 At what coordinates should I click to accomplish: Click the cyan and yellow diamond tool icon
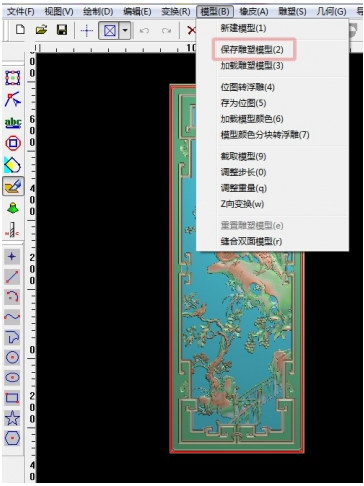13,165
